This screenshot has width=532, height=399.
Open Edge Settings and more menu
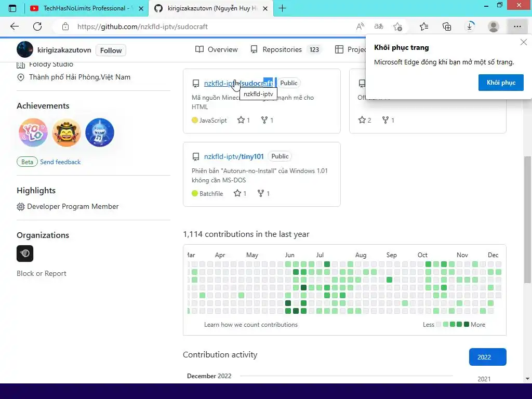tap(517, 26)
